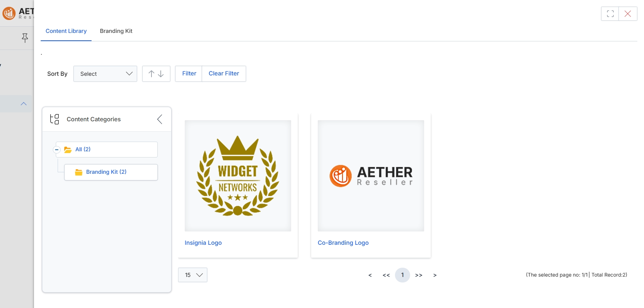Open the Content Library tab
The width and height of the screenshot is (644, 308).
(66, 31)
